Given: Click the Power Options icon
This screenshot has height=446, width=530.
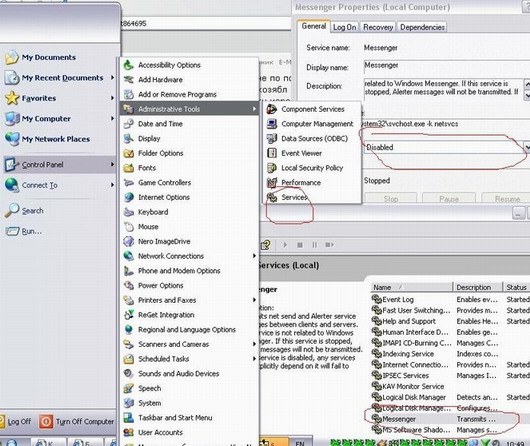Looking at the screenshot, I should click(x=128, y=285).
